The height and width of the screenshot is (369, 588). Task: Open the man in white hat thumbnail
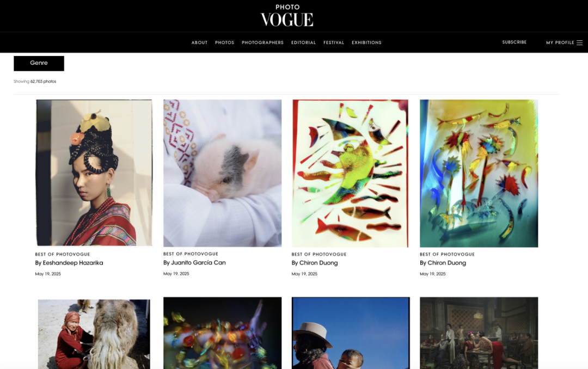point(351,333)
